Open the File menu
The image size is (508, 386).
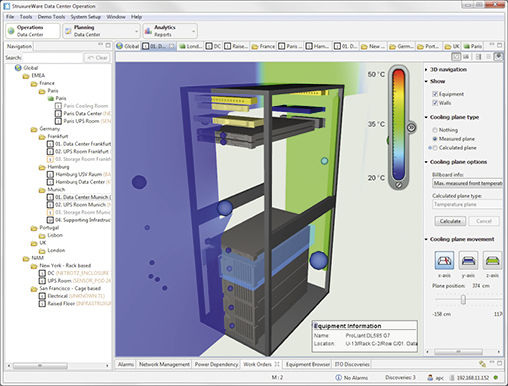point(10,17)
